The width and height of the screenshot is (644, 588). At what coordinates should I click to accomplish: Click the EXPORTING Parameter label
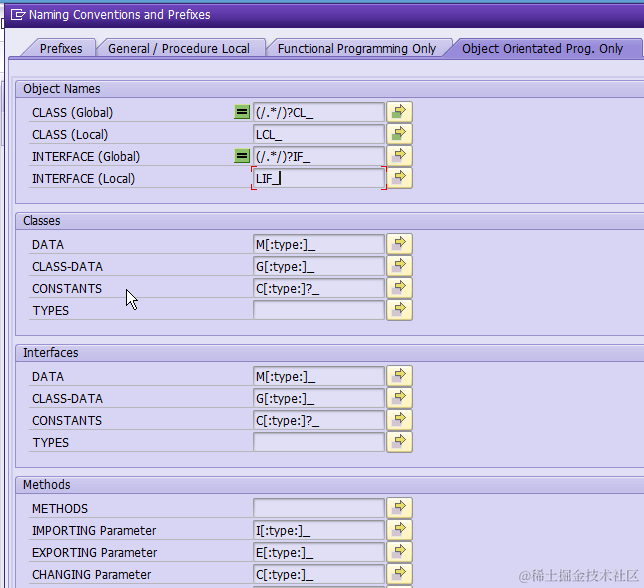pos(94,553)
